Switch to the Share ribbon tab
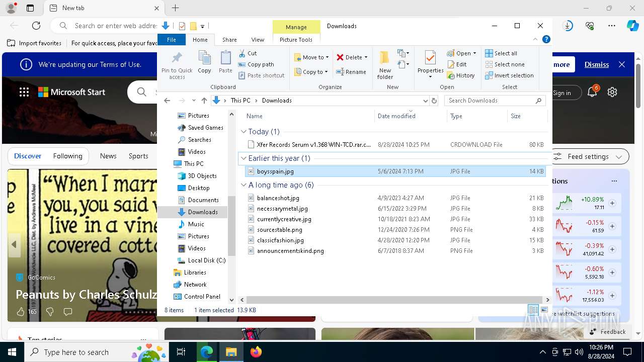The width and height of the screenshot is (644, 362). pyautogui.click(x=229, y=40)
